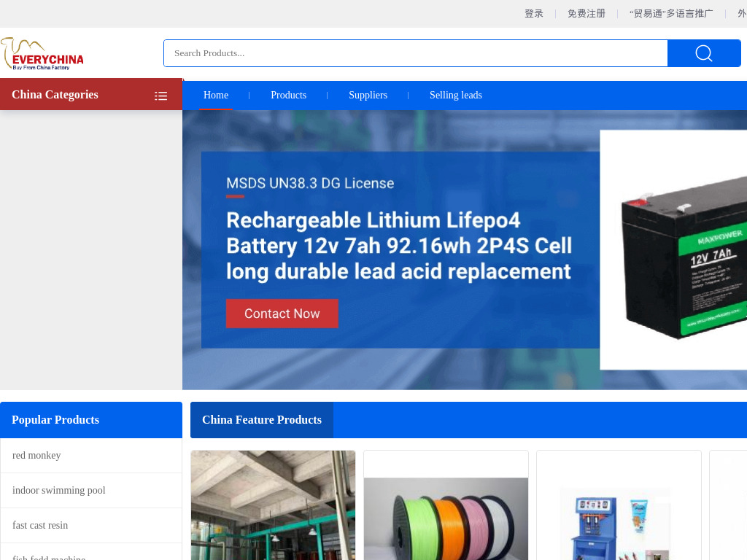Click the Lithium Lifepo4 Battery banner headline
Image resolution: width=747 pixels, height=560 pixels.
point(399,246)
